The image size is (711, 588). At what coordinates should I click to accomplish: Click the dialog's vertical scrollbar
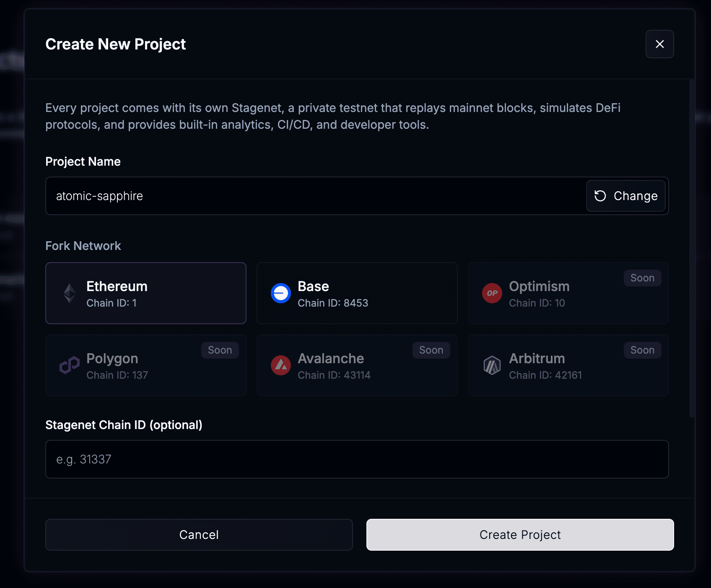click(692, 247)
